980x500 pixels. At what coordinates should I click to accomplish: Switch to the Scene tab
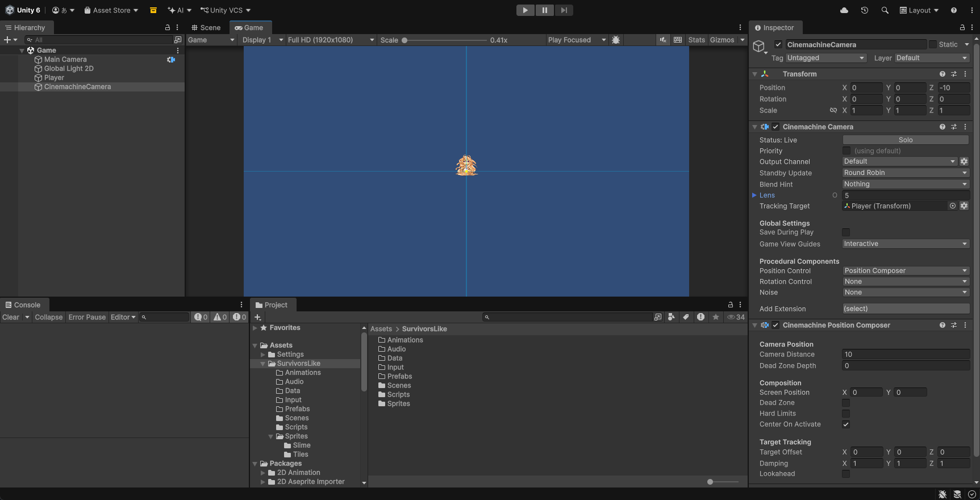pos(206,27)
